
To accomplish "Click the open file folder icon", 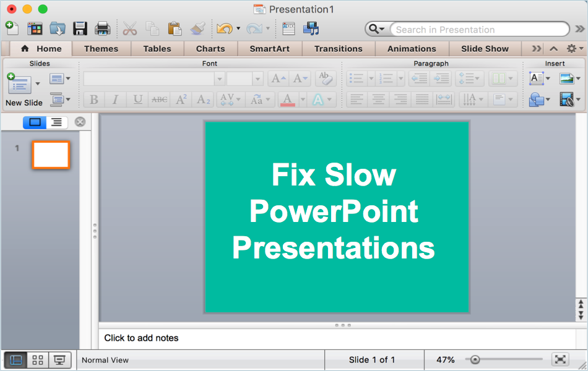I will [58, 28].
